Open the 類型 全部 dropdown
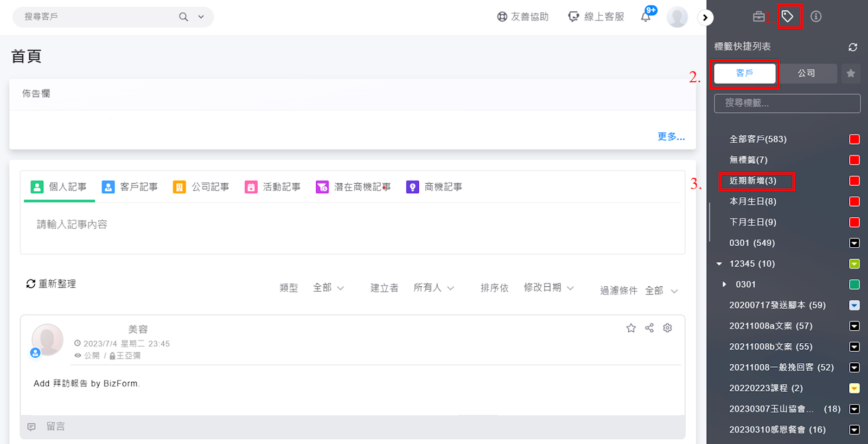The width and height of the screenshot is (868, 444). point(328,288)
